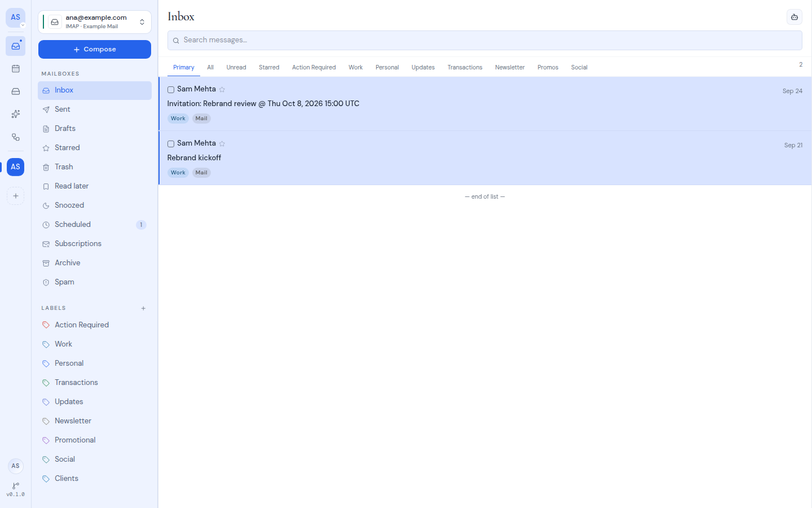Open the Rebrand kickoff email subject
The height and width of the screenshot is (508, 812).
194,158
